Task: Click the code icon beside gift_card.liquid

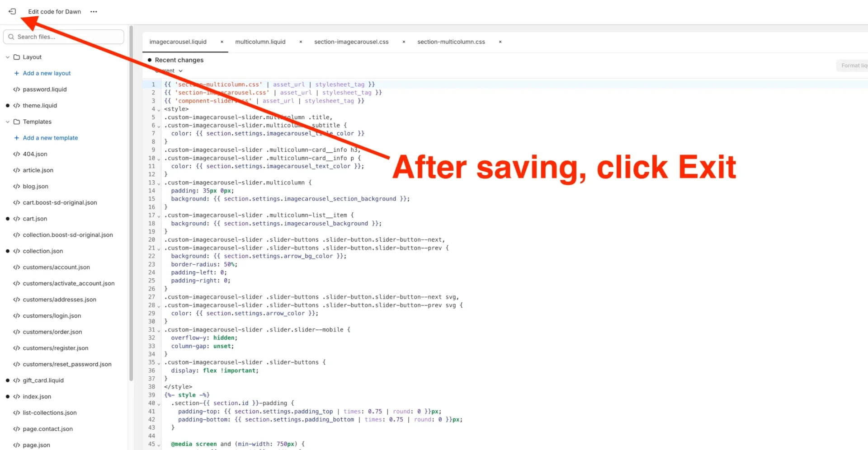Action: click(x=16, y=380)
